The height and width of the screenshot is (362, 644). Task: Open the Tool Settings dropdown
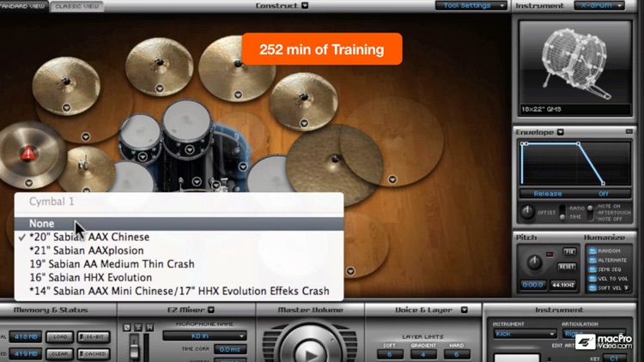(471, 6)
